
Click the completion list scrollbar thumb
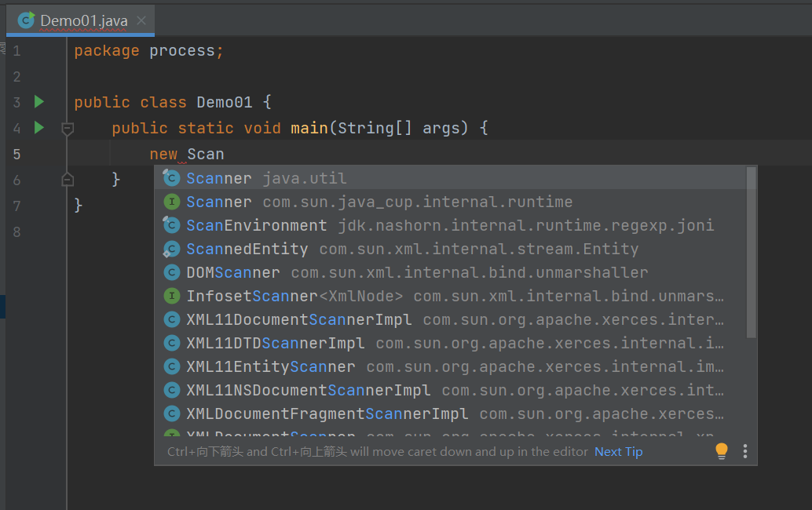point(751,251)
